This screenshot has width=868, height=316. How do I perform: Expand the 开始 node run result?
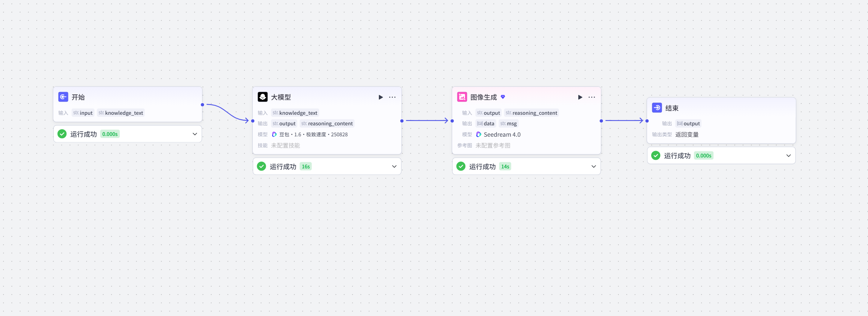pyautogui.click(x=195, y=134)
